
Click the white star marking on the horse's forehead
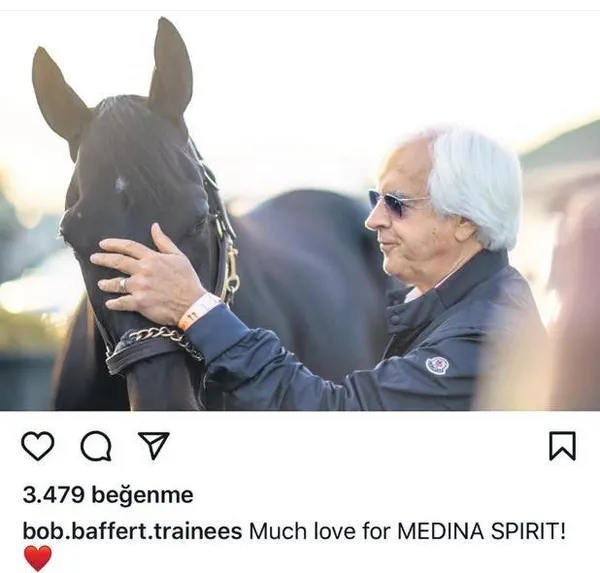click(x=122, y=183)
